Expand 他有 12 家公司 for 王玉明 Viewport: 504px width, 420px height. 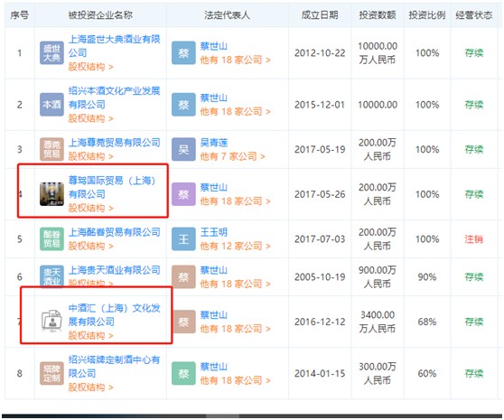[x=235, y=247]
